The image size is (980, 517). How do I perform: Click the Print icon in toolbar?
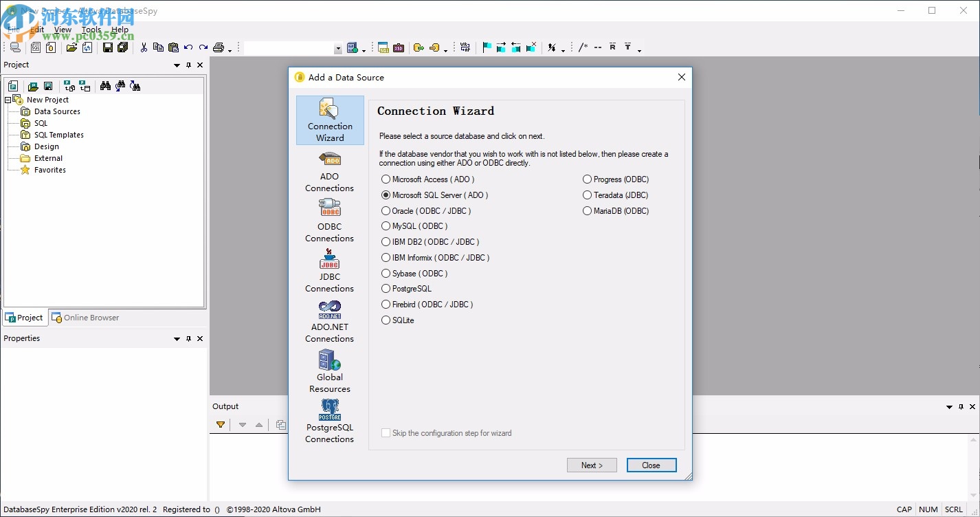coord(219,47)
